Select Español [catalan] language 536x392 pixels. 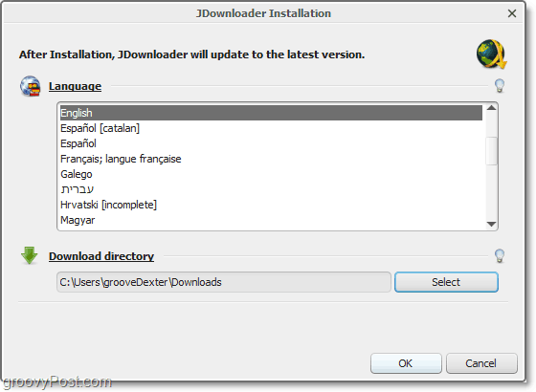271,128
